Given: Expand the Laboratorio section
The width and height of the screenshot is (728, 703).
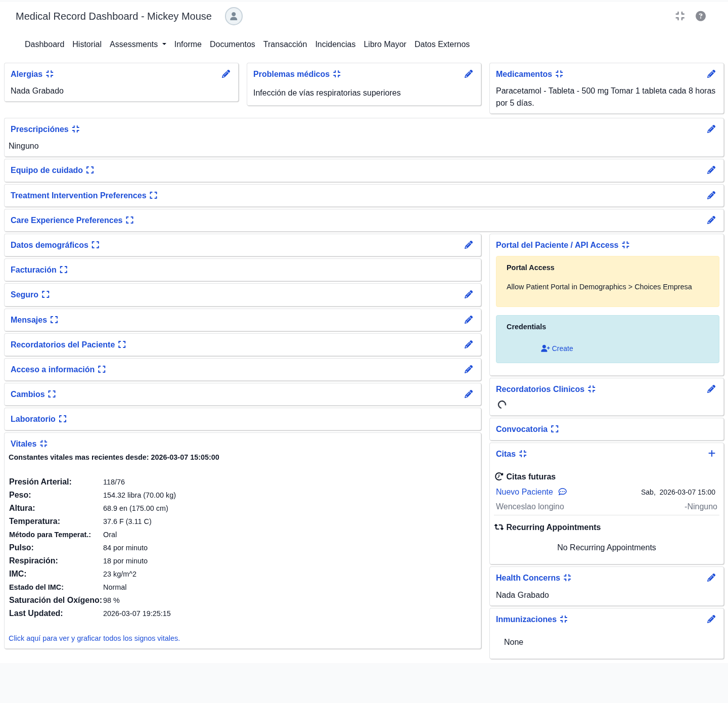Looking at the screenshot, I should tap(63, 419).
